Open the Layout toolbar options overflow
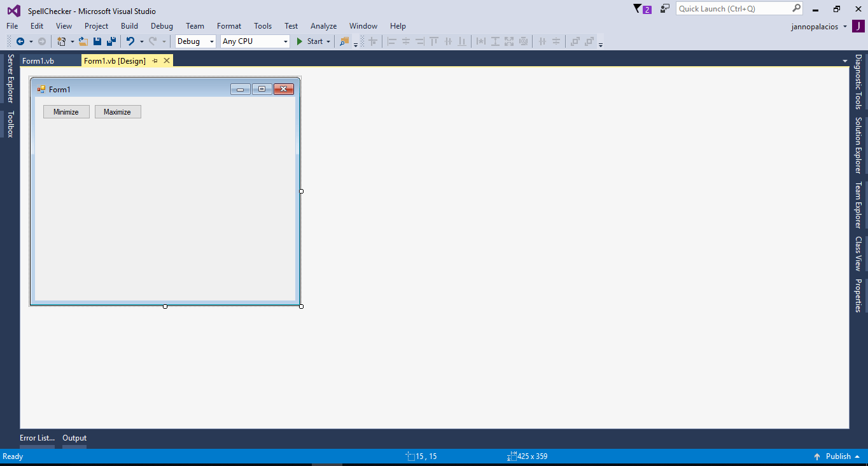 point(601,43)
